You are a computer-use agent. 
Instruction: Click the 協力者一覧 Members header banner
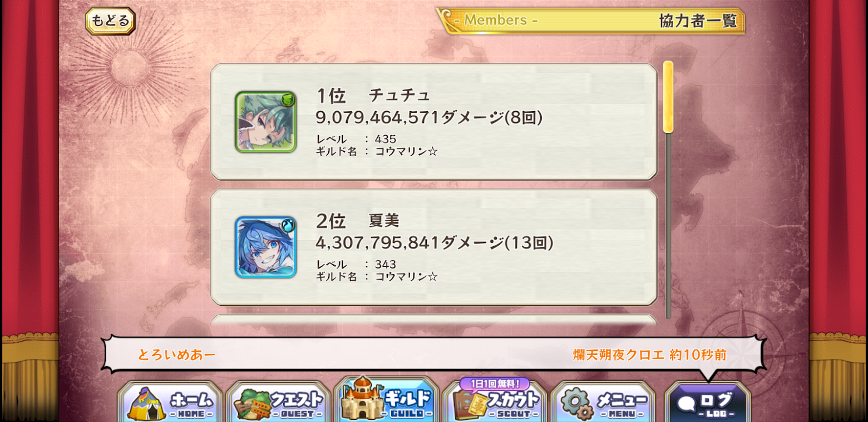(x=591, y=21)
